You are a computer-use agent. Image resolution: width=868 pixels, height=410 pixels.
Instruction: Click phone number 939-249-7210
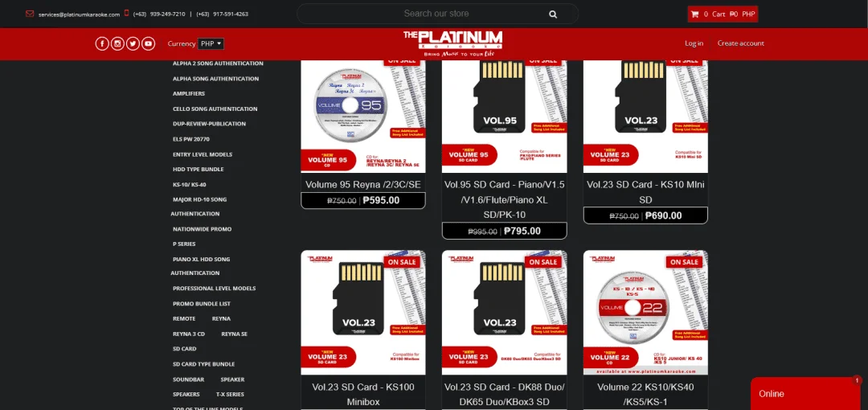tap(159, 14)
